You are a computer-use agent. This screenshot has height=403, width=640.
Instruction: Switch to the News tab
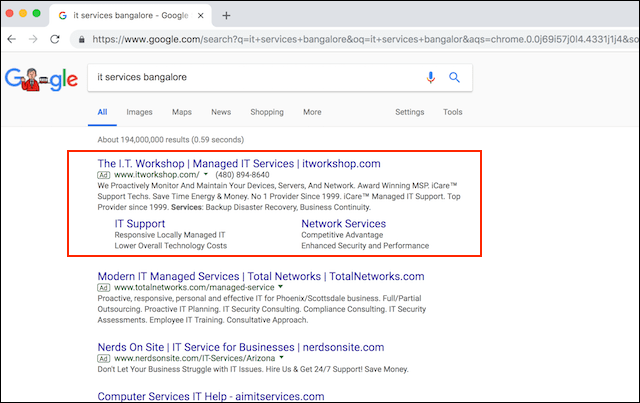click(221, 112)
